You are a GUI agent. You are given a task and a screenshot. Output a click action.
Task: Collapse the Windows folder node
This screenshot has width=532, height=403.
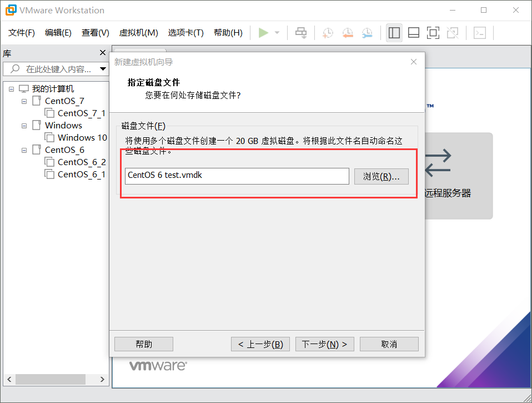point(24,126)
